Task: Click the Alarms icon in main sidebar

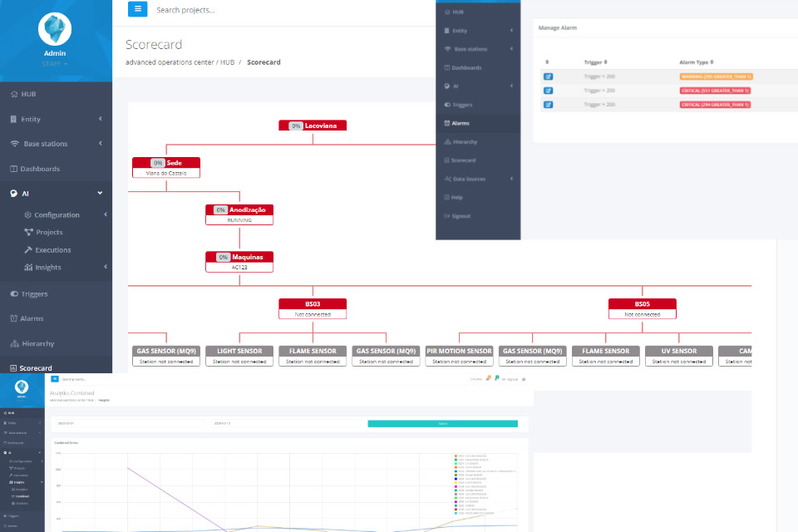Action: [14, 318]
